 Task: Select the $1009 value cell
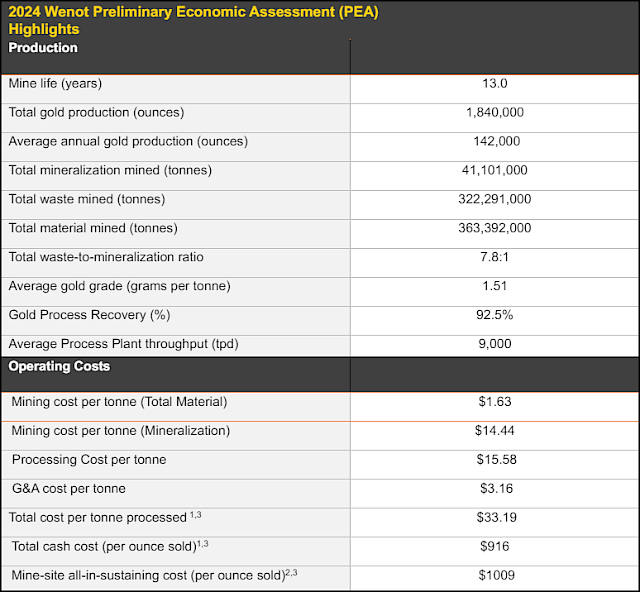(496, 576)
